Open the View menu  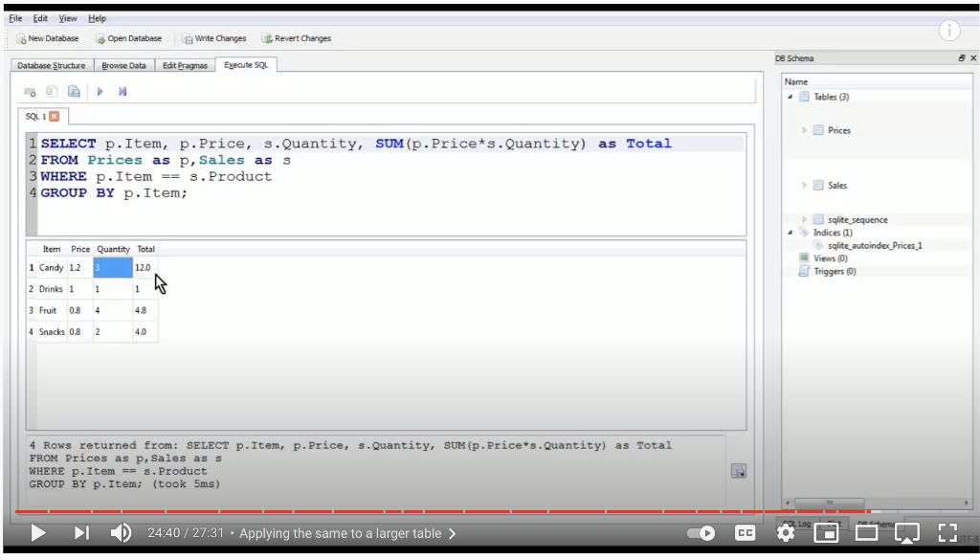coord(66,17)
